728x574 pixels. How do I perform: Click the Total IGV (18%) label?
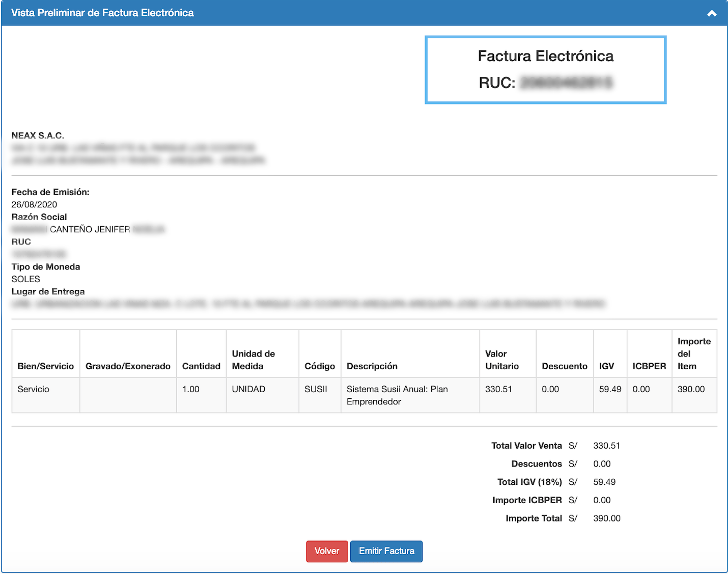tap(529, 482)
